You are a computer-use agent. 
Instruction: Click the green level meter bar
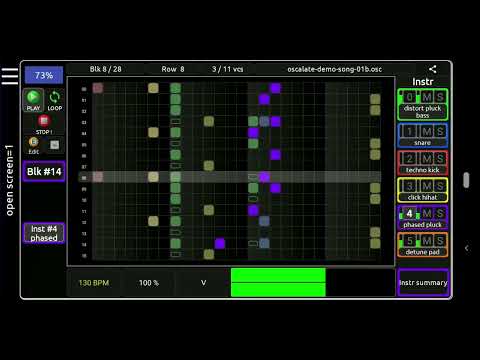tap(278, 282)
